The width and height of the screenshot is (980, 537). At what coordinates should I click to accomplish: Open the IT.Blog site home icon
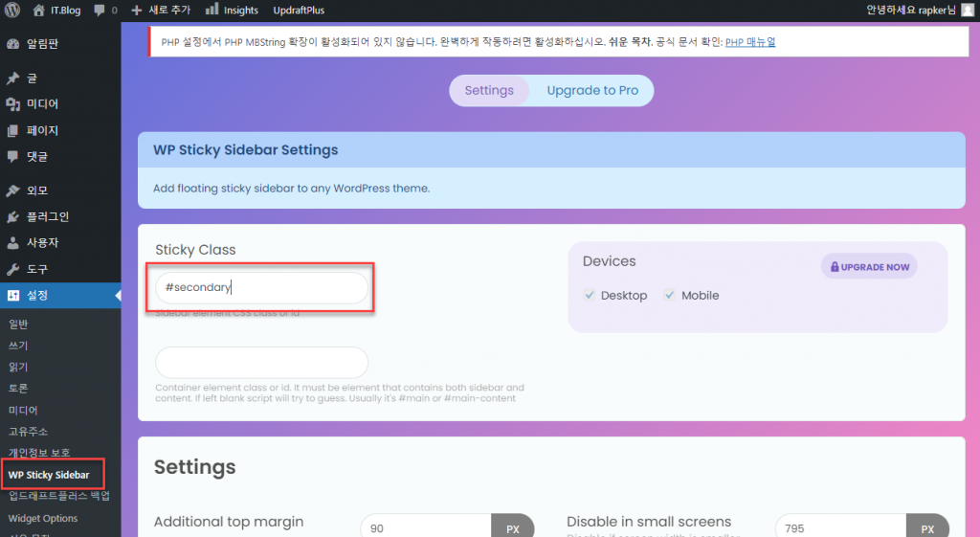pyautogui.click(x=39, y=10)
